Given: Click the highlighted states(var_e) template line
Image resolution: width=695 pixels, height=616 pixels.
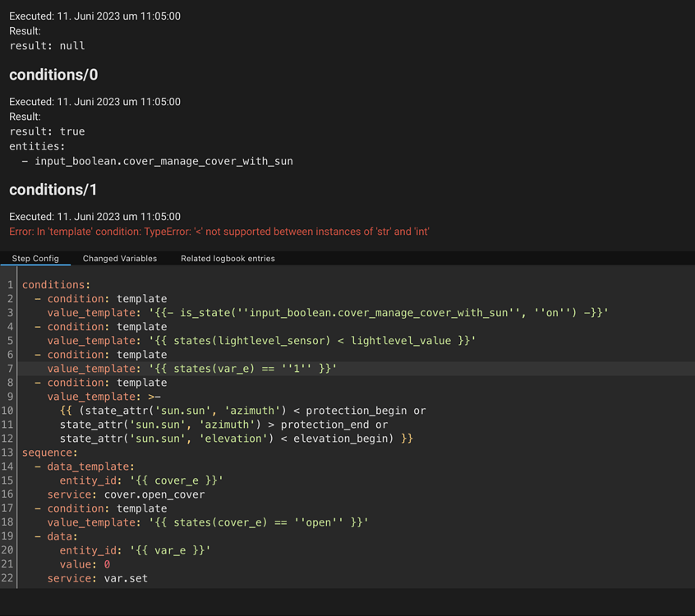Looking at the screenshot, I should (x=191, y=369).
